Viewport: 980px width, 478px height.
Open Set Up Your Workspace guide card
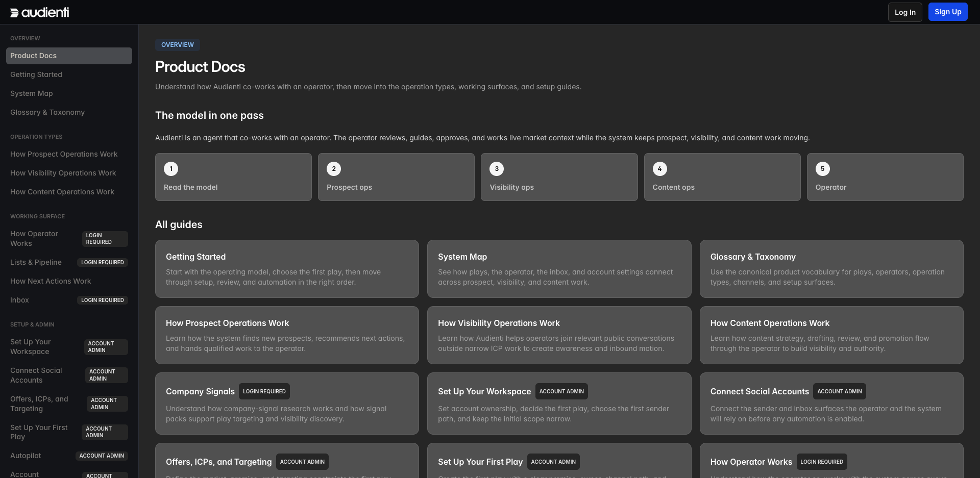(x=559, y=404)
